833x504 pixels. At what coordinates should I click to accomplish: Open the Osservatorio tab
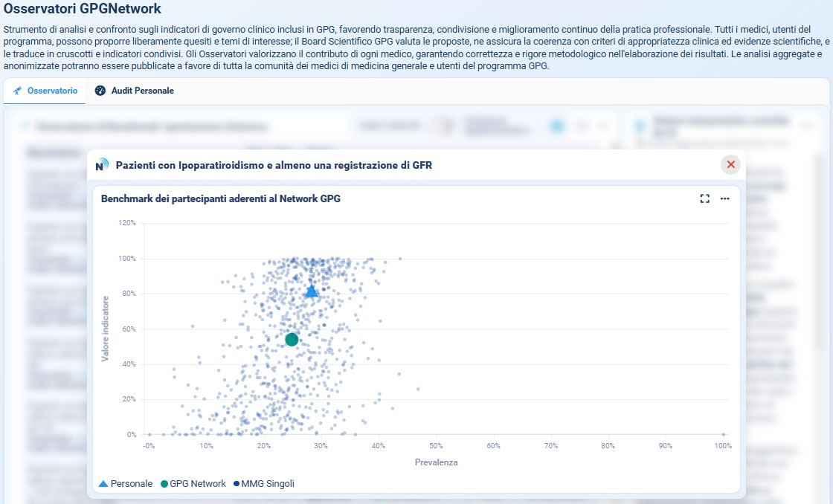[45, 91]
